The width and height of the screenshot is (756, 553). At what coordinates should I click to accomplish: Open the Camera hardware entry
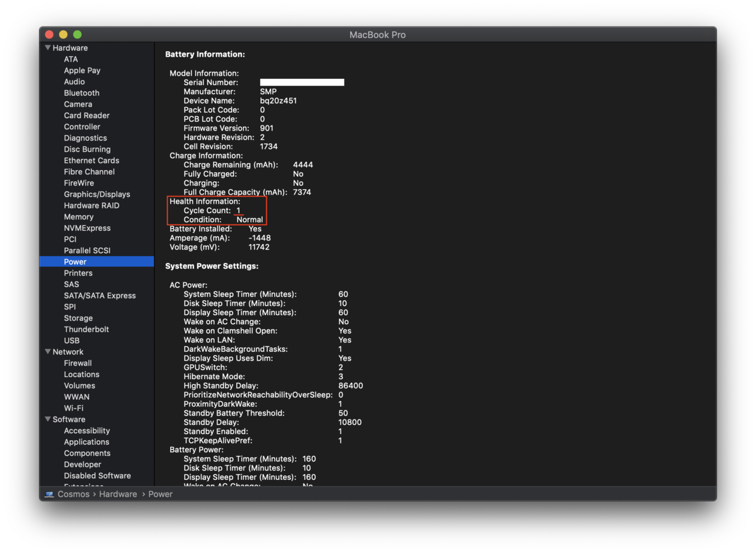[78, 104]
